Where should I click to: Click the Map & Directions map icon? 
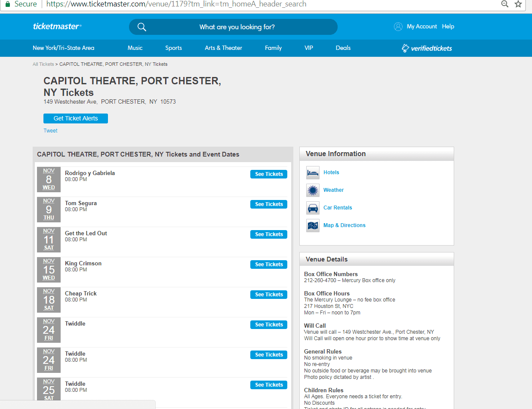(x=313, y=225)
